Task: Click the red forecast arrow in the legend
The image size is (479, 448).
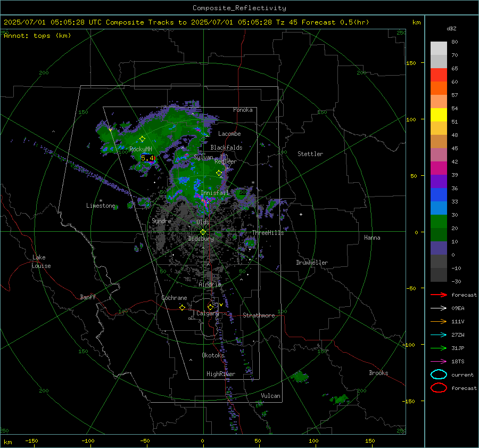Action: [x=439, y=295]
